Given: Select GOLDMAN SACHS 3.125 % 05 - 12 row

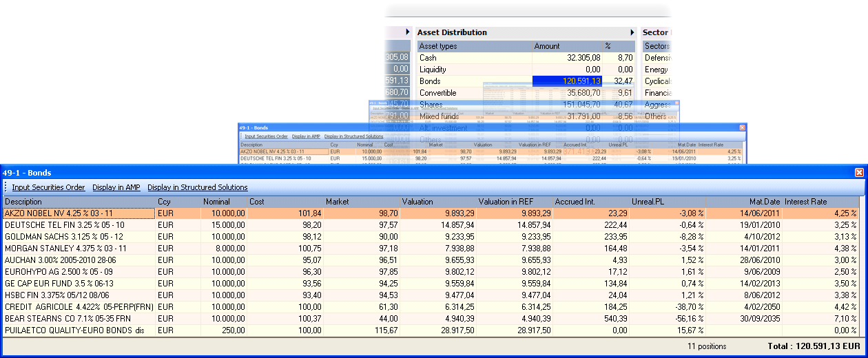Looking at the screenshot, I should pos(431,237).
